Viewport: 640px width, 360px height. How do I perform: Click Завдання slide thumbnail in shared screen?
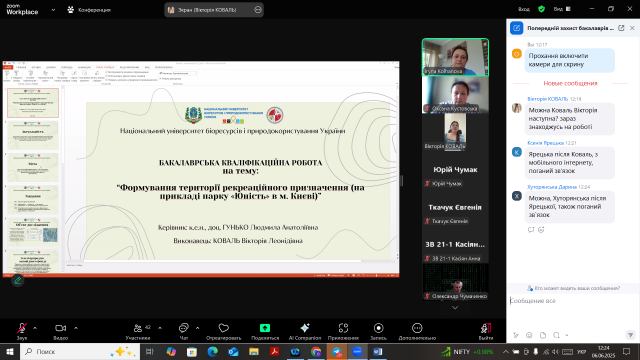click(x=33, y=200)
